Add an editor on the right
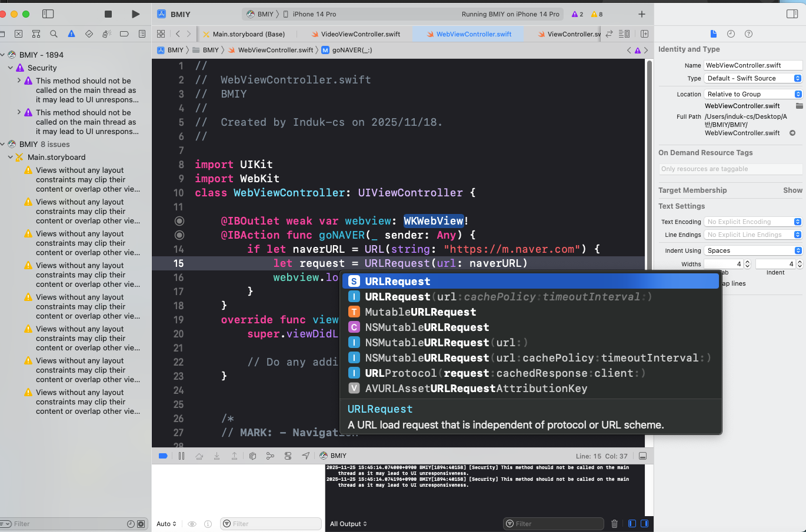 pyautogui.click(x=644, y=34)
